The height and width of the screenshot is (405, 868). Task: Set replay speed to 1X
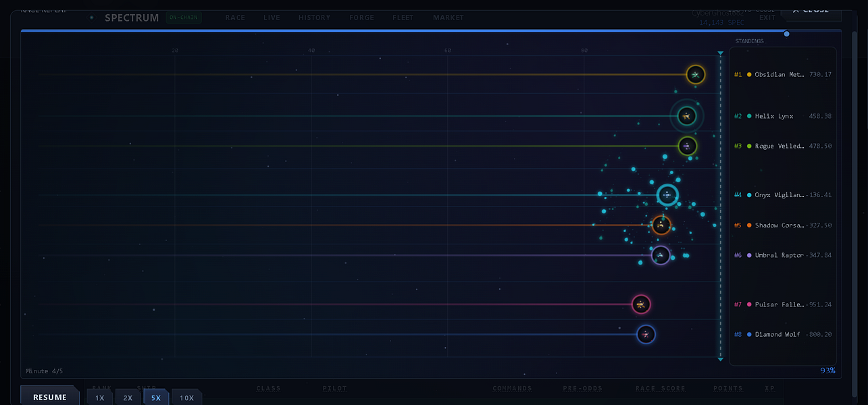[100, 398]
